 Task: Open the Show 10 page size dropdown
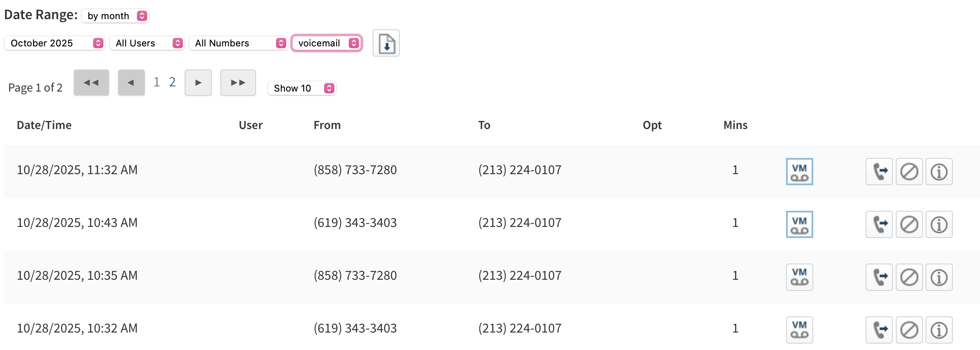click(302, 88)
